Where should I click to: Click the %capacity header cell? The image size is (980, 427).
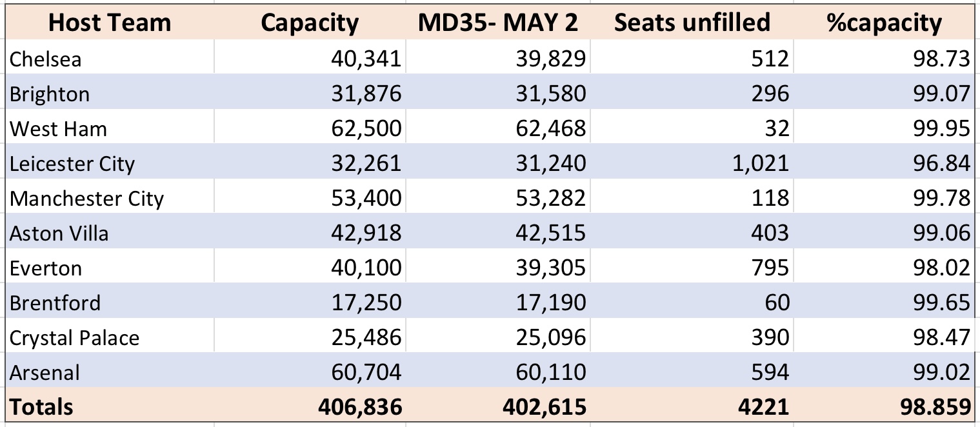[x=884, y=23]
